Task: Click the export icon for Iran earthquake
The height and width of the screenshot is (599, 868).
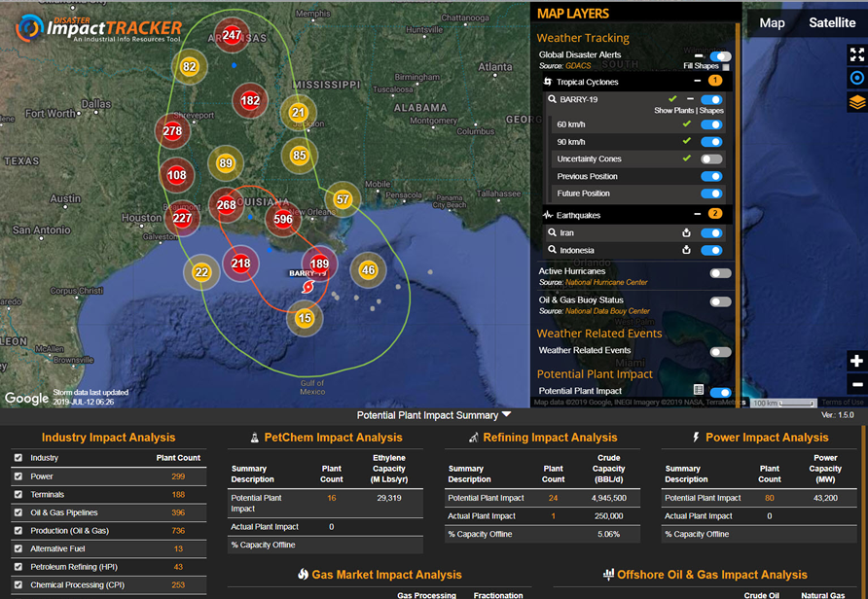Action: click(686, 232)
